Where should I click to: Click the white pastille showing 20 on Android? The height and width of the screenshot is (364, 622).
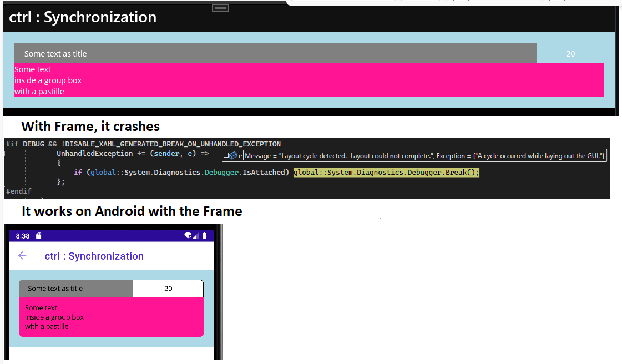(168, 289)
